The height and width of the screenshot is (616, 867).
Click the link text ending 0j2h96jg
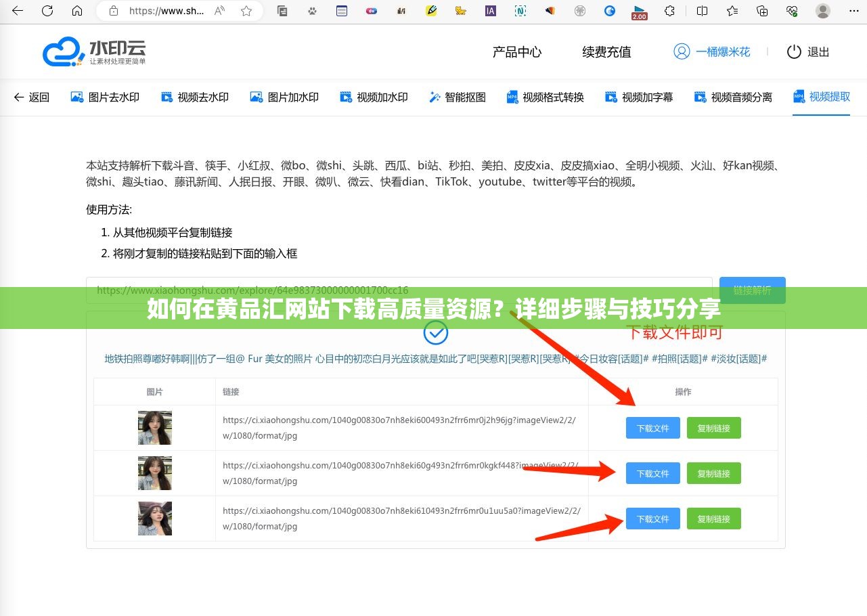coord(399,428)
